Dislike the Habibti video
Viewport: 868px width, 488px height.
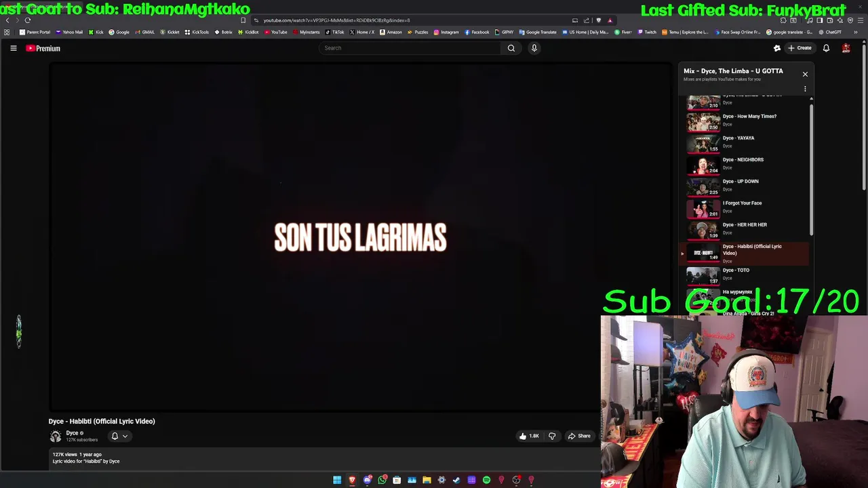552,436
